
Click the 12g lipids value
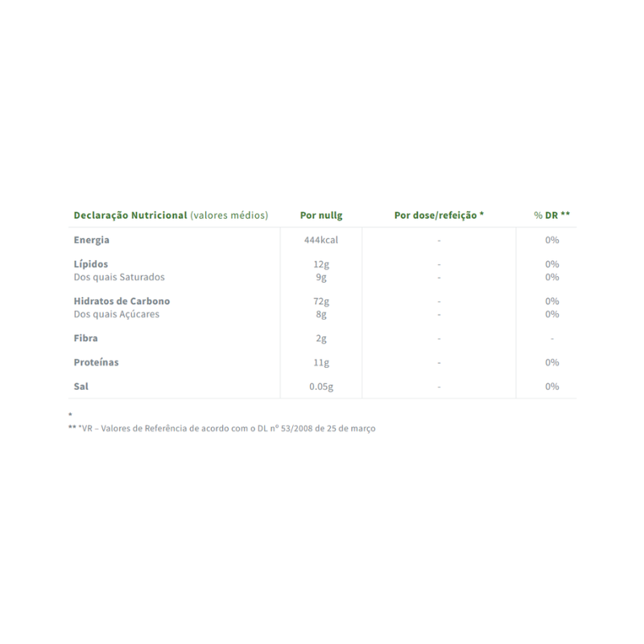click(321, 265)
